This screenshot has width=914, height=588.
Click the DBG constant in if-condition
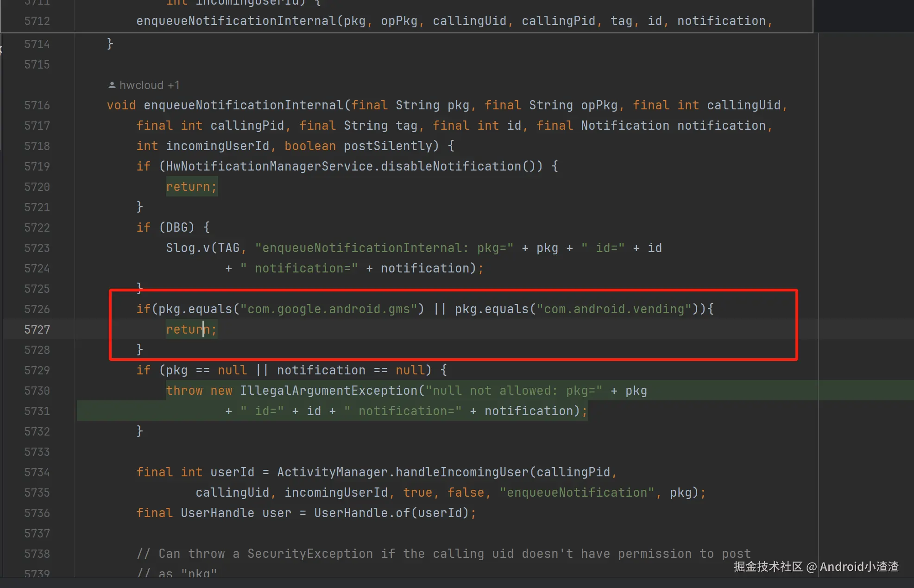(x=176, y=228)
